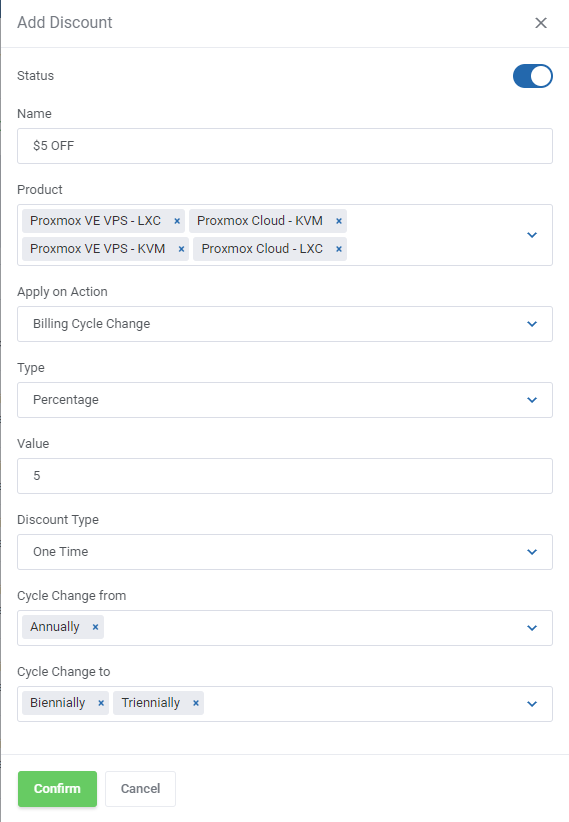The width and height of the screenshot is (569, 822).
Task: Select the Proxmox VE VPS - LXC tag text
Action: coord(95,221)
